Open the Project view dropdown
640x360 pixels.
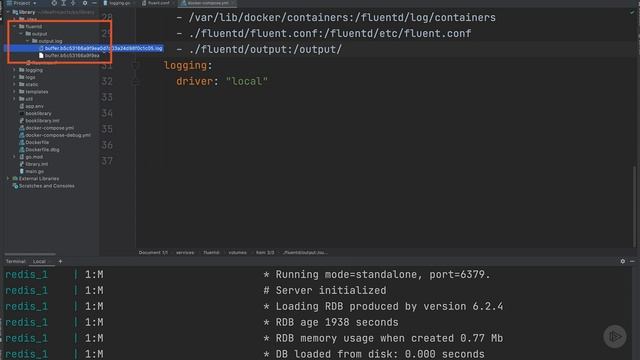point(21,3)
